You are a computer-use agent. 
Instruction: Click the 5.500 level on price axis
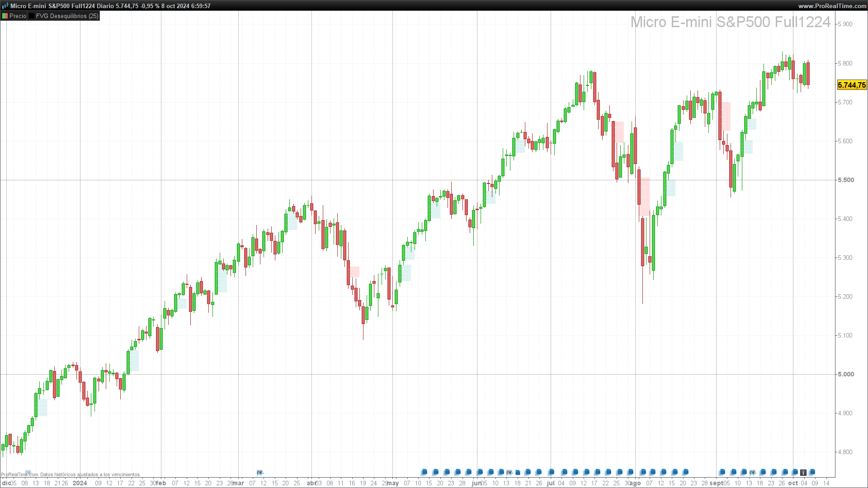(845, 180)
